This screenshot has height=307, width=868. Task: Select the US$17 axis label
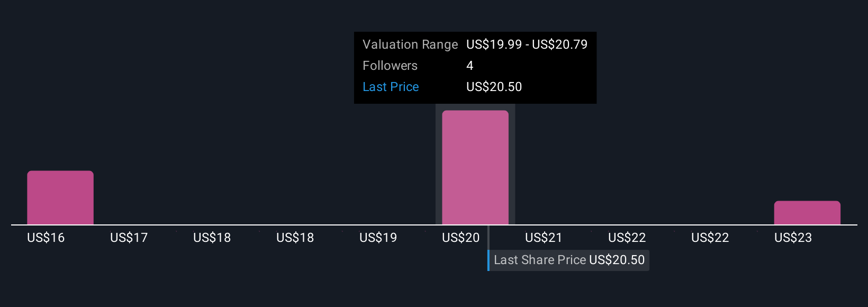coord(129,238)
